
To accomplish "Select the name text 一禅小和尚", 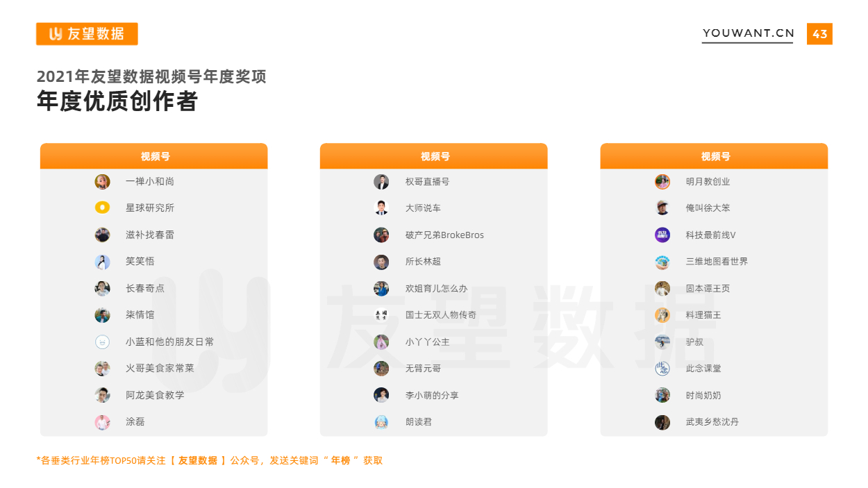I will point(150,182).
